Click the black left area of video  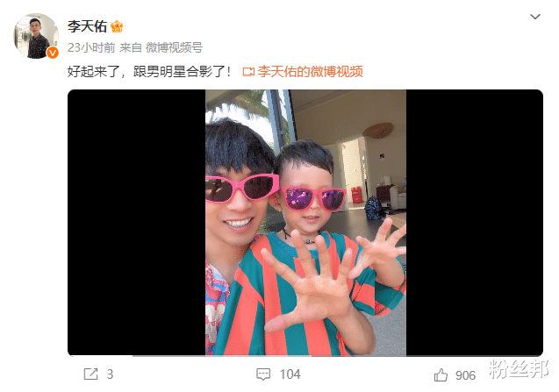[x=137, y=223]
